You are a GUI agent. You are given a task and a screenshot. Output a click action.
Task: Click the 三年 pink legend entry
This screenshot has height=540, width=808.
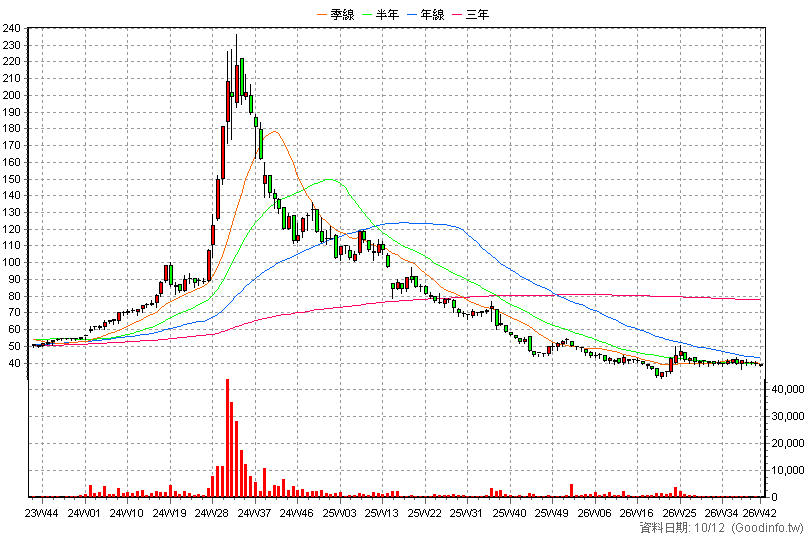pos(470,14)
